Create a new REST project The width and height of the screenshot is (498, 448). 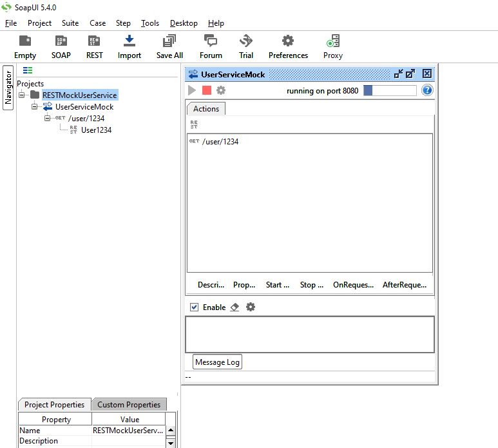pos(94,46)
